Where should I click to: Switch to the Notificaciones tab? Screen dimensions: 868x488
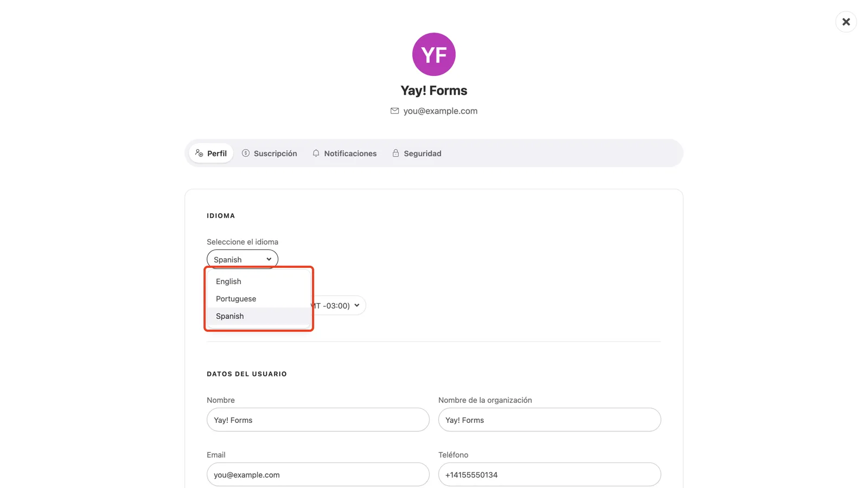point(344,153)
